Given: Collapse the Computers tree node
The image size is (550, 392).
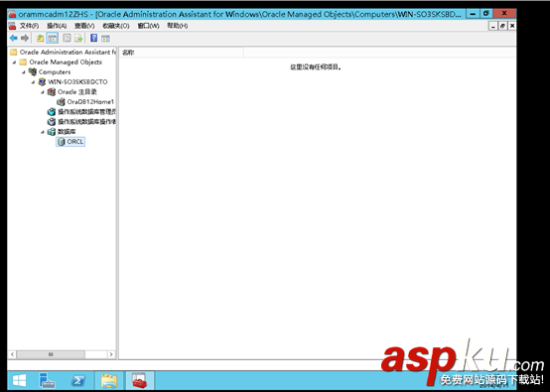Looking at the screenshot, I should (x=24, y=72).
